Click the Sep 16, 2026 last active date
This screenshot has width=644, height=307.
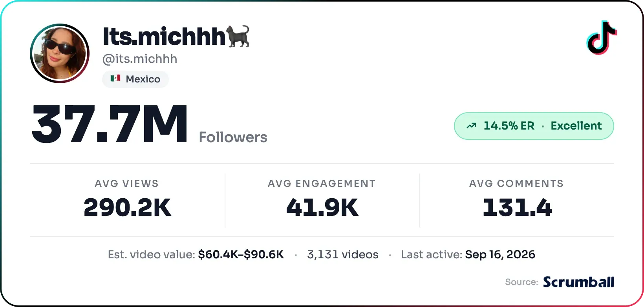pos(500,254)
